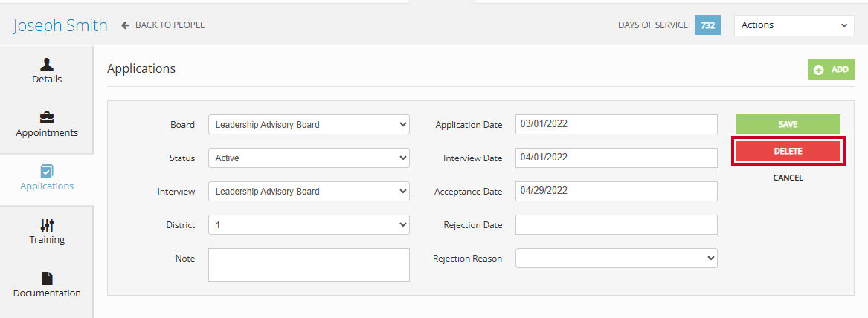
Task: Expand the Status dropdown
Action: 309,158
